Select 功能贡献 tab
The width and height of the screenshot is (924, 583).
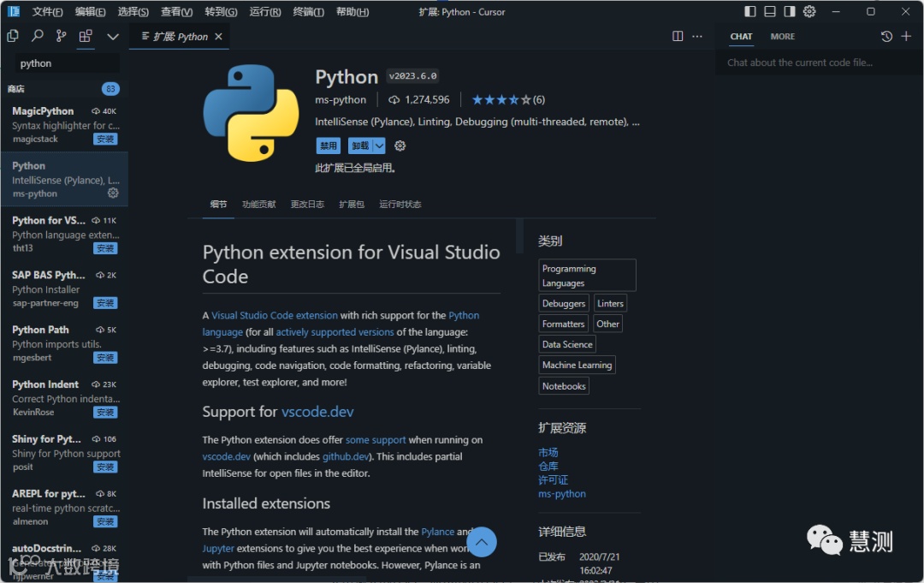tap(258, 204)
